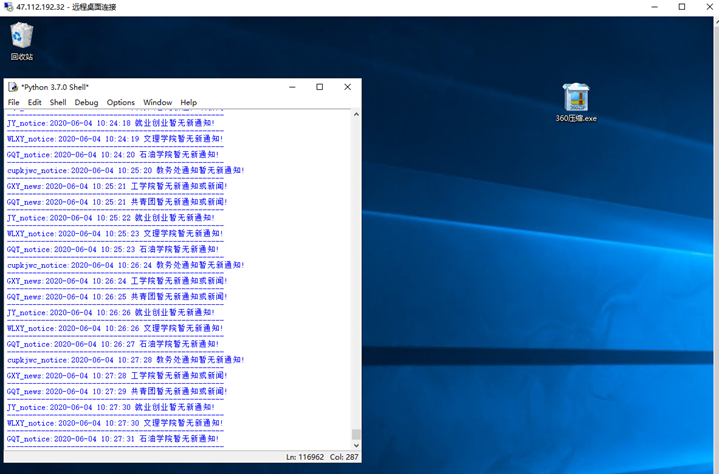719x474 pixels.
Task: Click the GQT_notice line at 10:24:20
Action: tap(113, 154)
